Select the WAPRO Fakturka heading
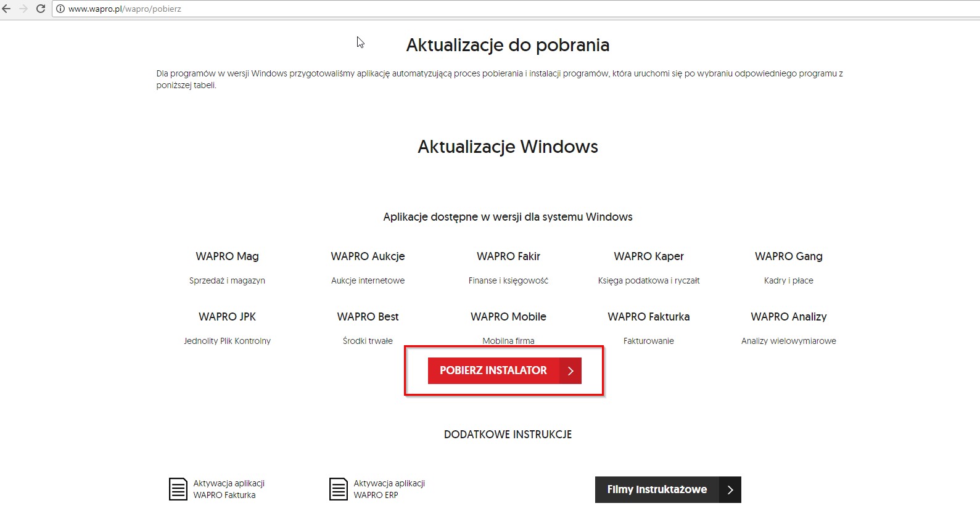Viewport: 980px width, 527px height. (649, 317)
